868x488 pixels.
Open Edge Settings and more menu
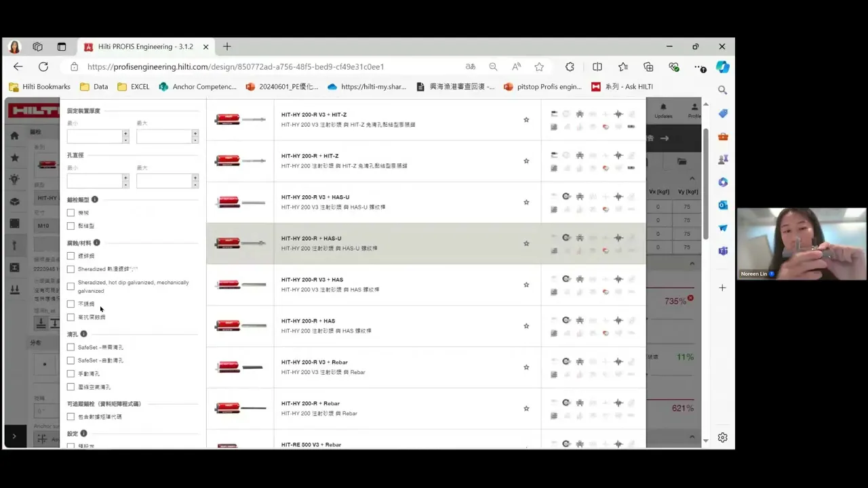(700, 67)
